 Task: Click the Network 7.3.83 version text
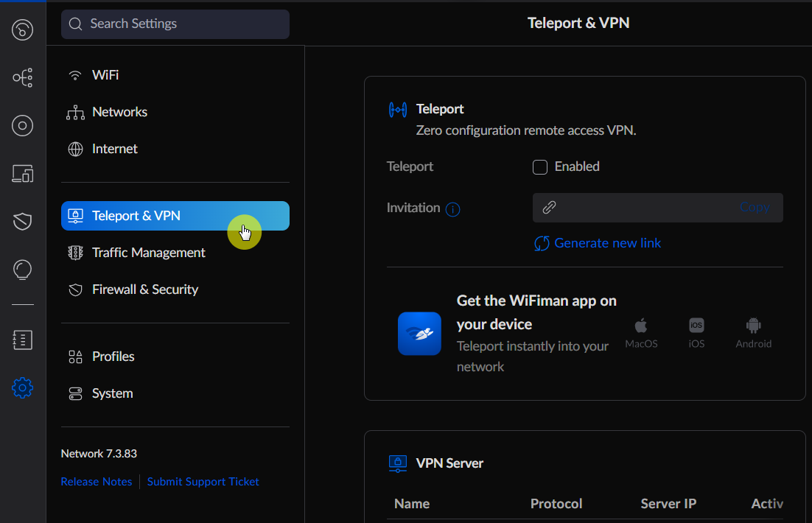[x=99, y=454]
